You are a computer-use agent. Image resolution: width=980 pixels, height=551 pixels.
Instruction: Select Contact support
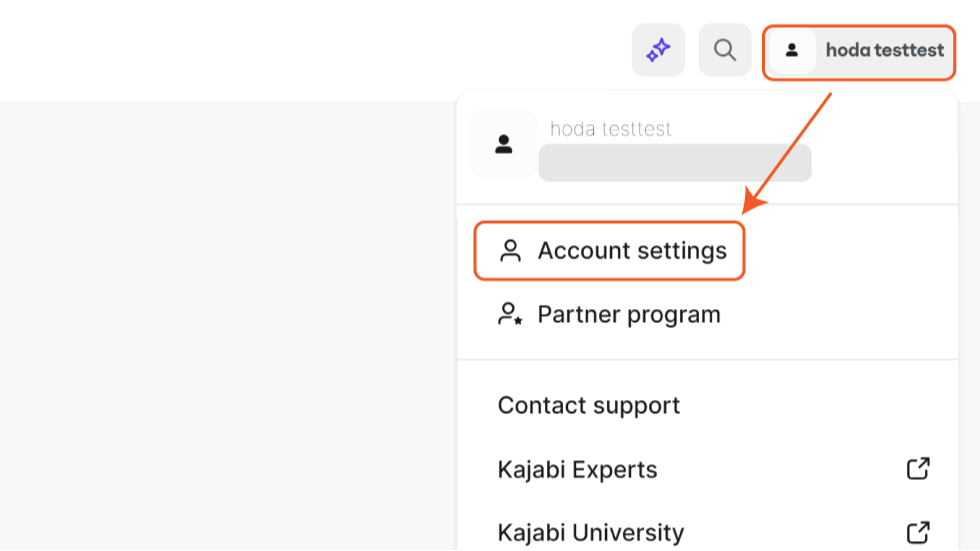pos(589,405)
